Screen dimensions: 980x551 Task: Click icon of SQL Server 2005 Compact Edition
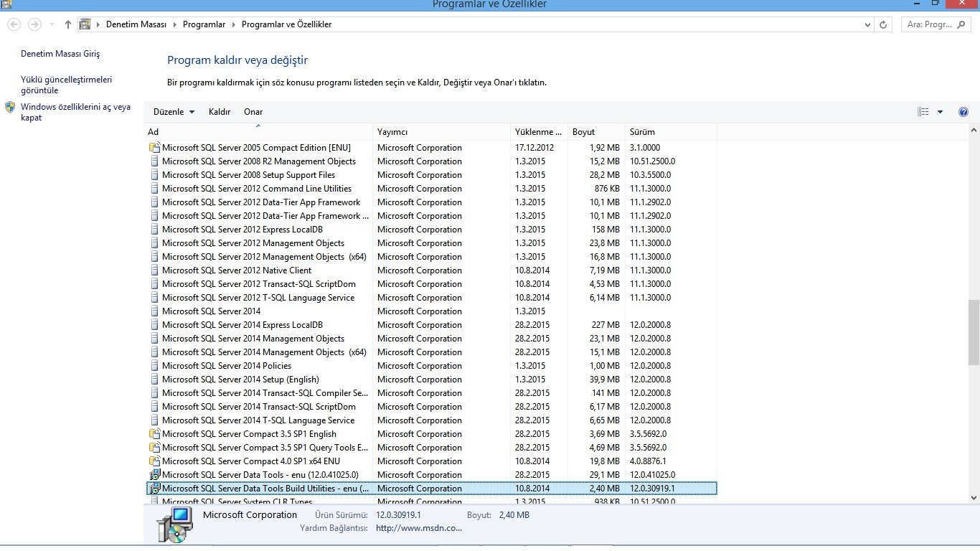154,148
